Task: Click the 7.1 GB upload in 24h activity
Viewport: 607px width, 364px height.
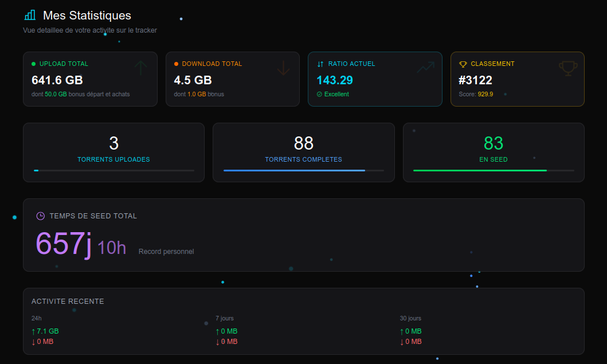Action: click(x=45, y=331)
